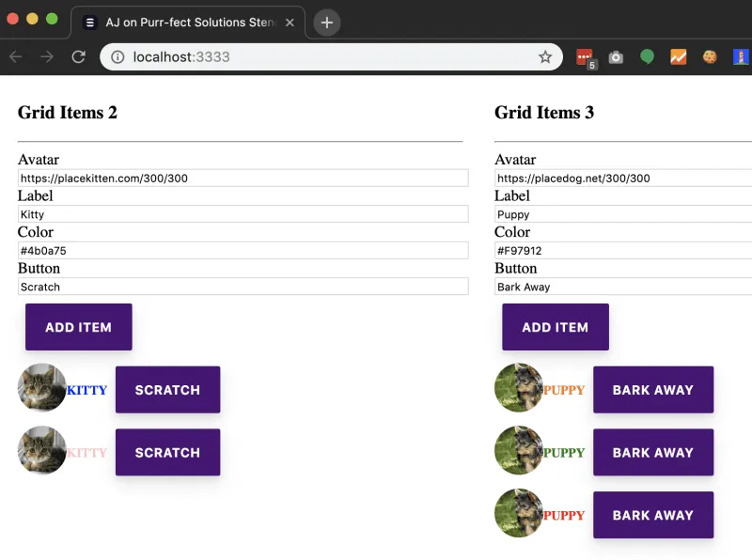The height and width of the screenshot is (560, 752).
Task: View site information icon in address bar
Action: (117, 57)
